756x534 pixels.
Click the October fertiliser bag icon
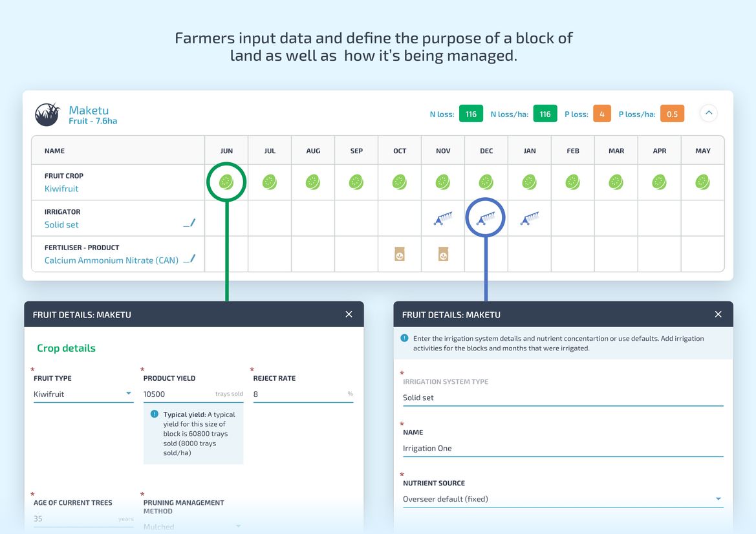pyautogui.click(x=400, y=255)
